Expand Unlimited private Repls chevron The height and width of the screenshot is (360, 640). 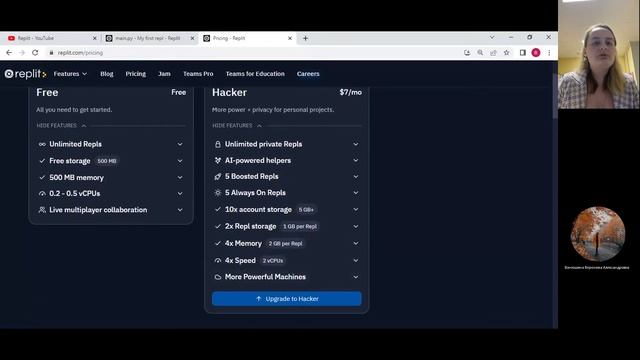356,144
